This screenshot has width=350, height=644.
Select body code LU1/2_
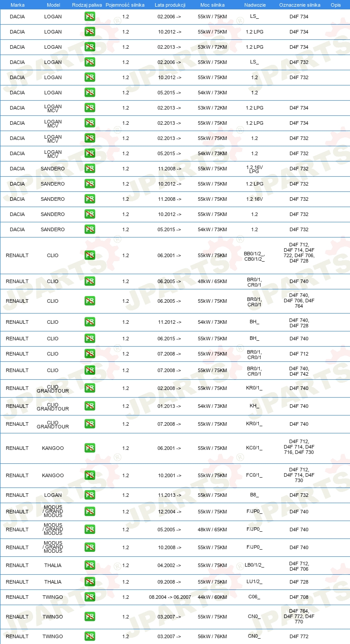point(254,582)
